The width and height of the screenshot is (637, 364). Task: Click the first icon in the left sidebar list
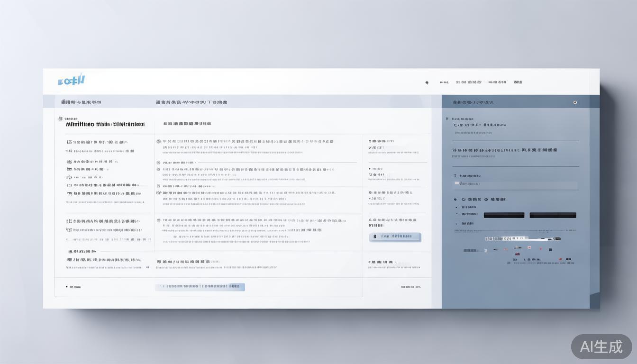(69, 142)
